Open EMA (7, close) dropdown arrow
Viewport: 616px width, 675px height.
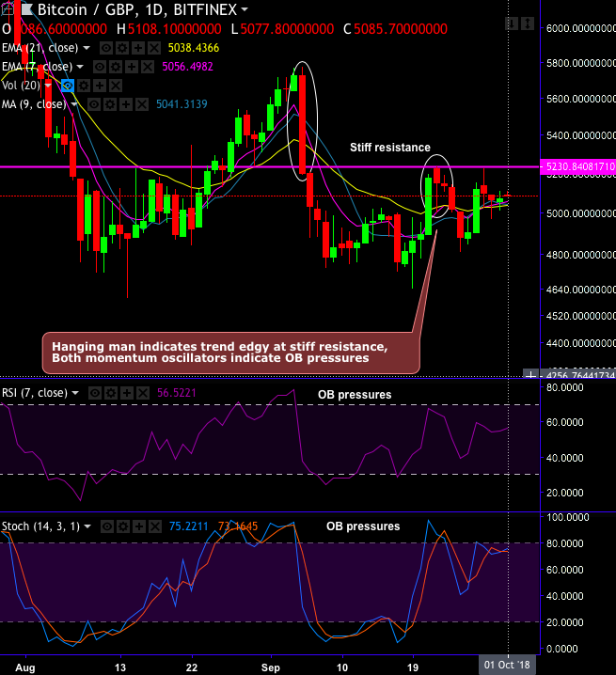pyautogui.click(x=80, y=67)
